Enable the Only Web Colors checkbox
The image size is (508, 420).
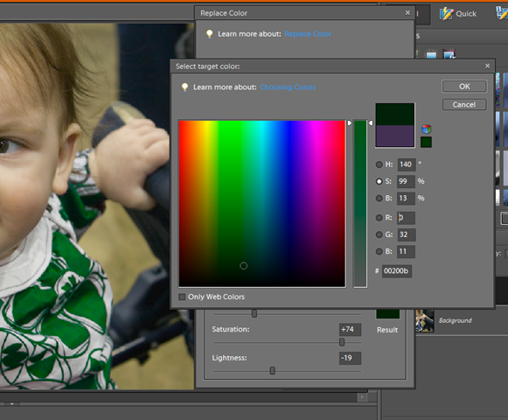point(182,297)
